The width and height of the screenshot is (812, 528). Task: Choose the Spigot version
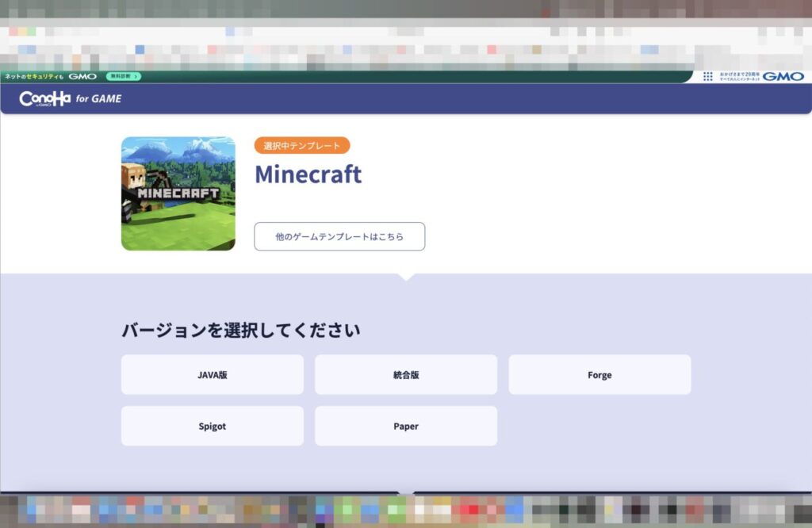click(x=213, y=426)
